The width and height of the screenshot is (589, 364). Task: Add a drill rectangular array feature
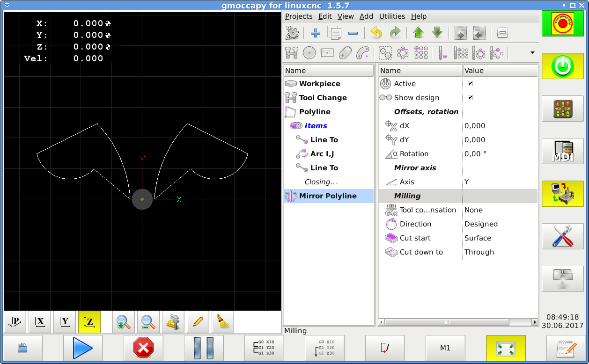[x=461, y=53]
